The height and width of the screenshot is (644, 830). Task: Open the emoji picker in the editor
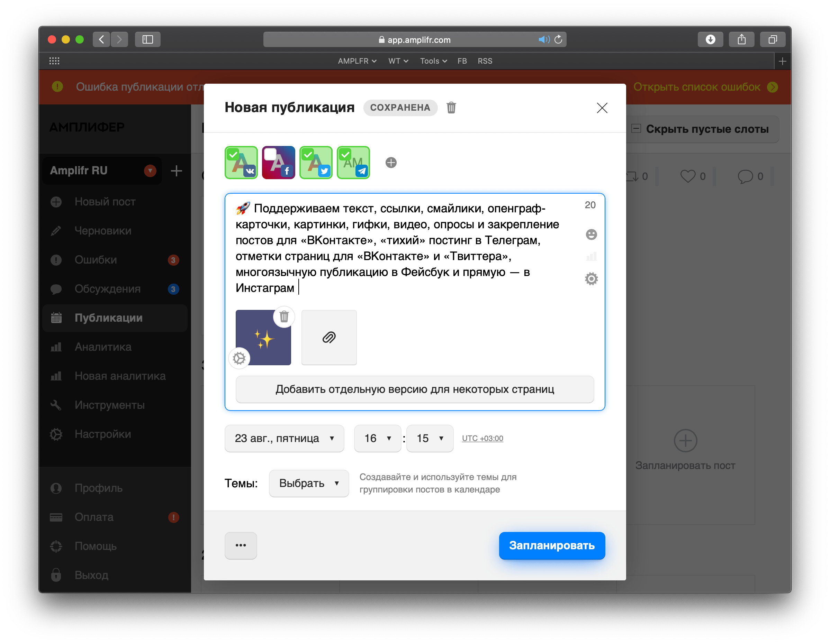(591, 234)
